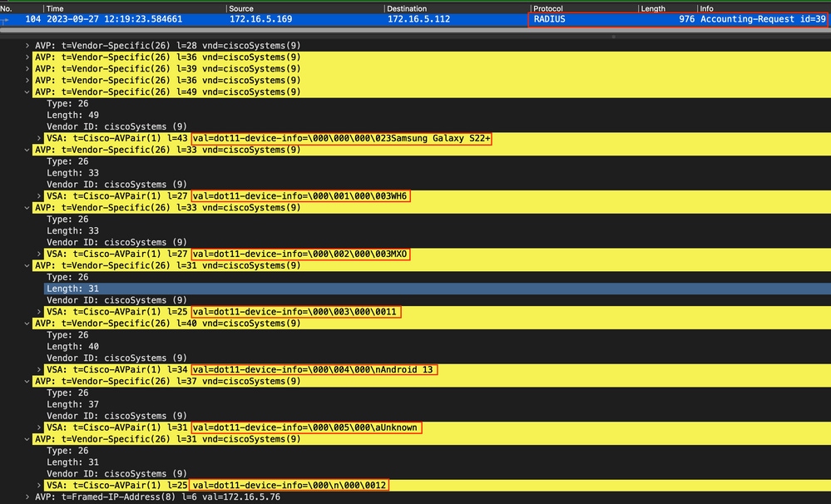
Task: Expand the Vendor-Specific AVP with l=39
Action: pos(27,69)
